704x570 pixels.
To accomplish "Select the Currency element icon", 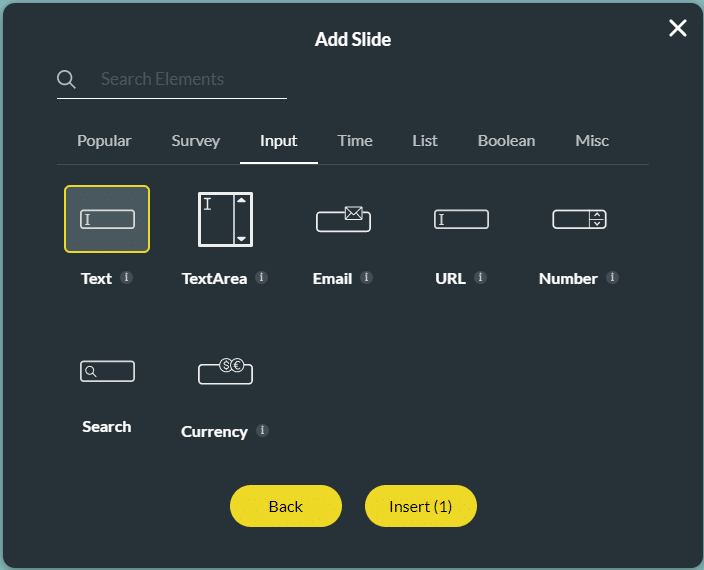I will click(225, 371).
